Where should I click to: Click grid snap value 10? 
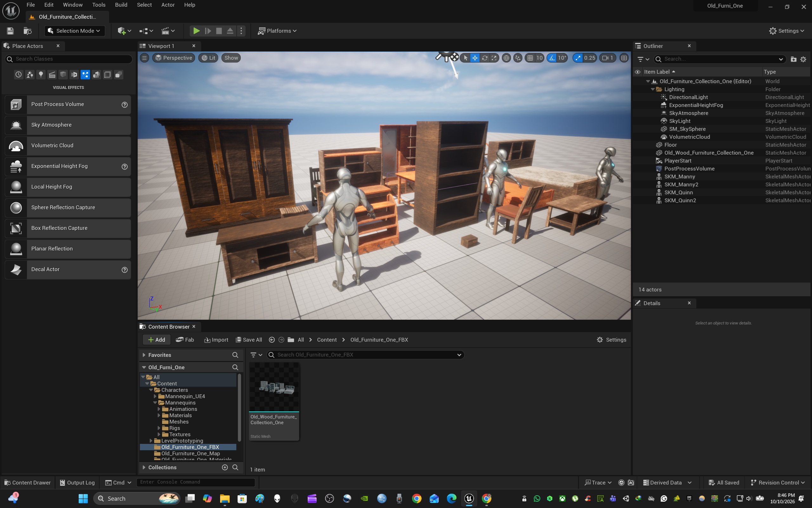pos(540,58)
